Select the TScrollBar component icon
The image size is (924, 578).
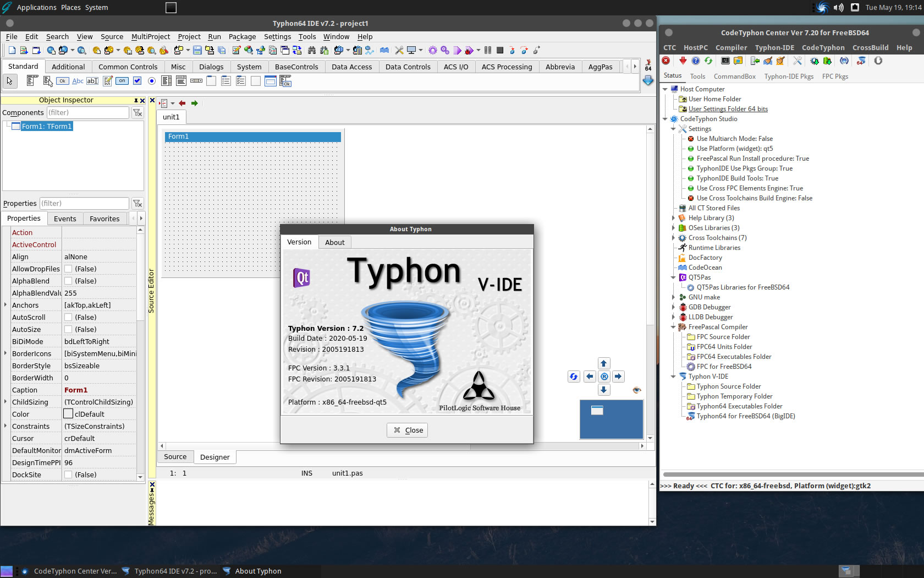click(x=196, y=81)
